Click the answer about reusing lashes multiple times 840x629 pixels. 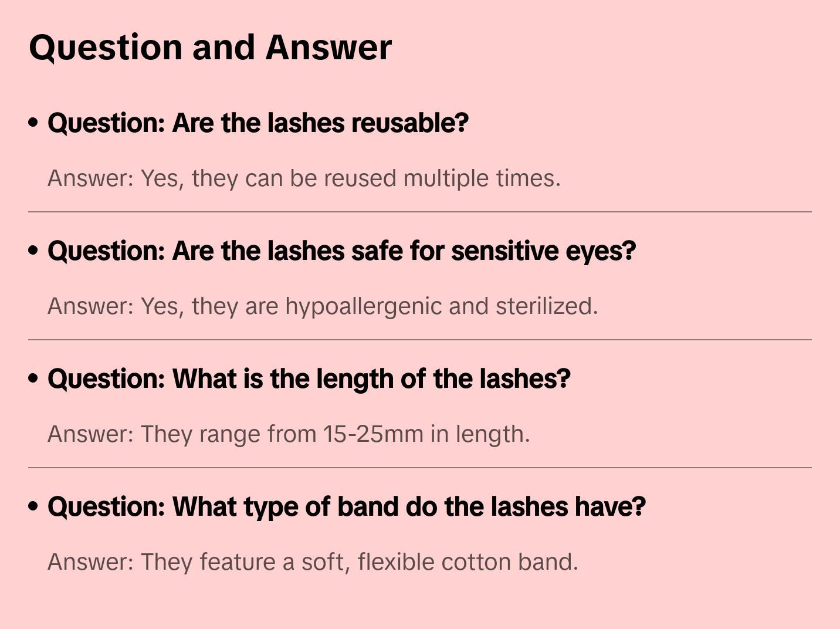pos(304,178)
